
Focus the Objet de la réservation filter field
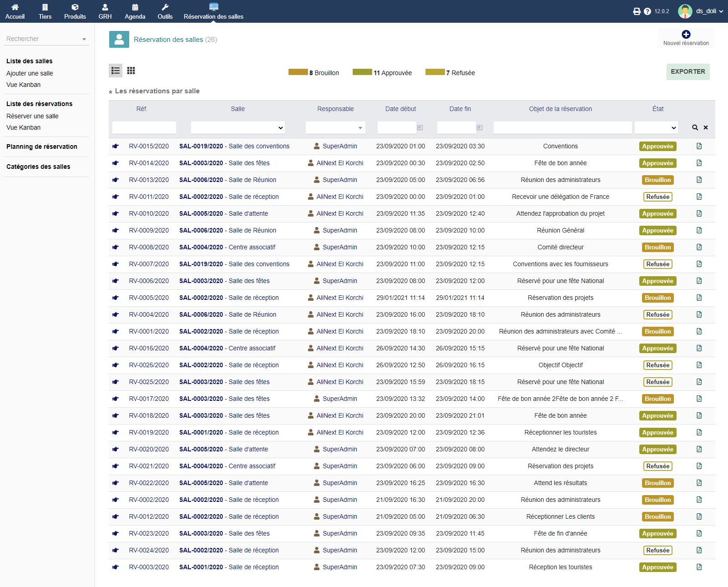click(x=562, y=128)
